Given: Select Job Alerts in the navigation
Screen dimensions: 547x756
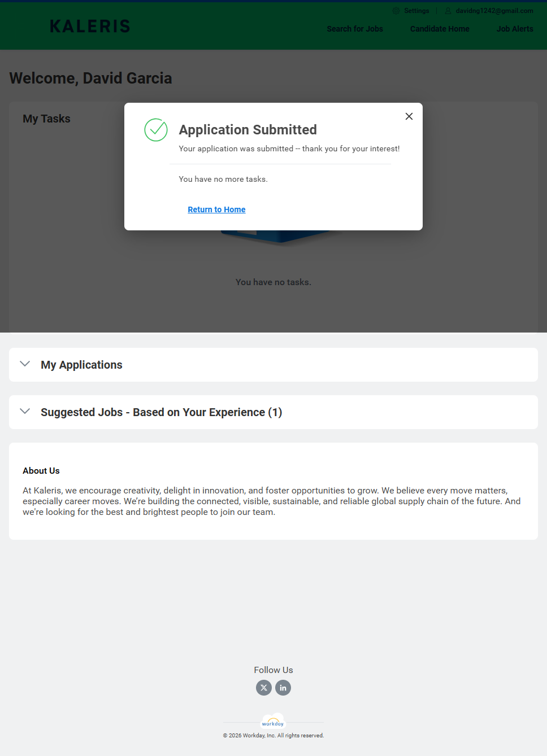Looking at the screenshot, I should (x=514, y=29).
